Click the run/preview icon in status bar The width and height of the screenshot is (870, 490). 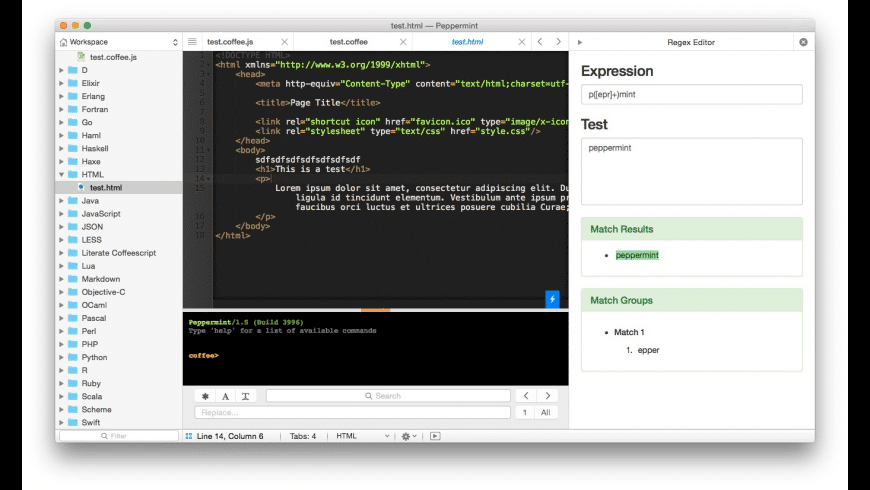point(435,436)
